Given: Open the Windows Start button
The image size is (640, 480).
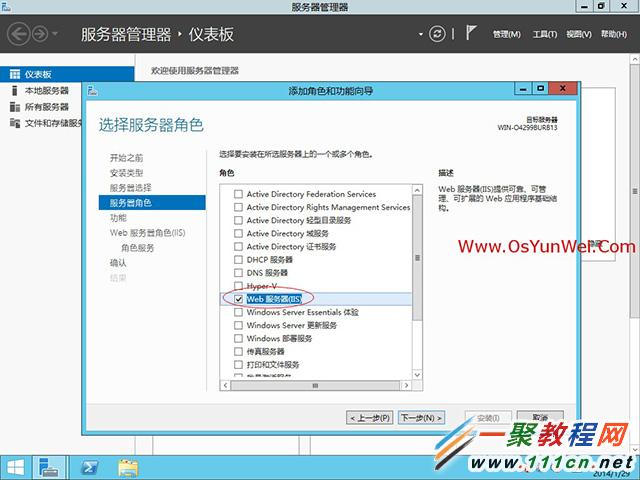Looking at the screenshot, I should 15,467.
